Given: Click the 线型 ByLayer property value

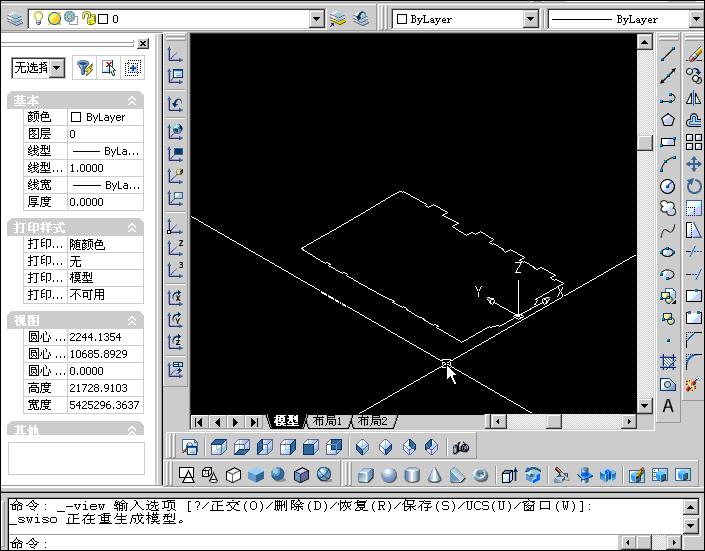Looking at the screenshot, I should (105, 151).
